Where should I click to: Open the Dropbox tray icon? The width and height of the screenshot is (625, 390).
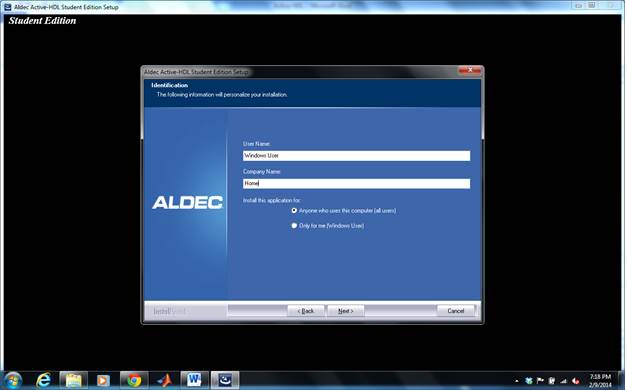pos(529,381)
